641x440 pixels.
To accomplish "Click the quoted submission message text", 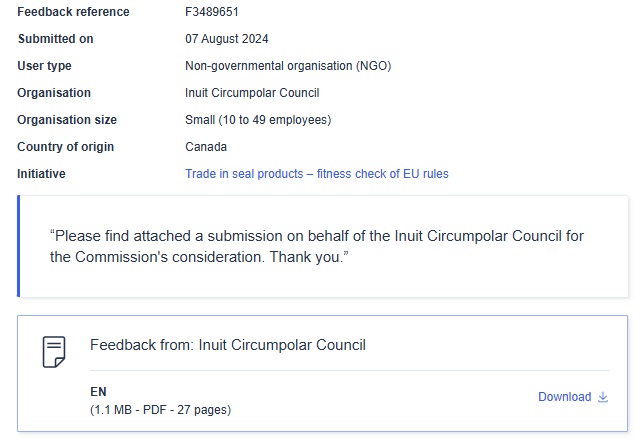I will point(317,247).
